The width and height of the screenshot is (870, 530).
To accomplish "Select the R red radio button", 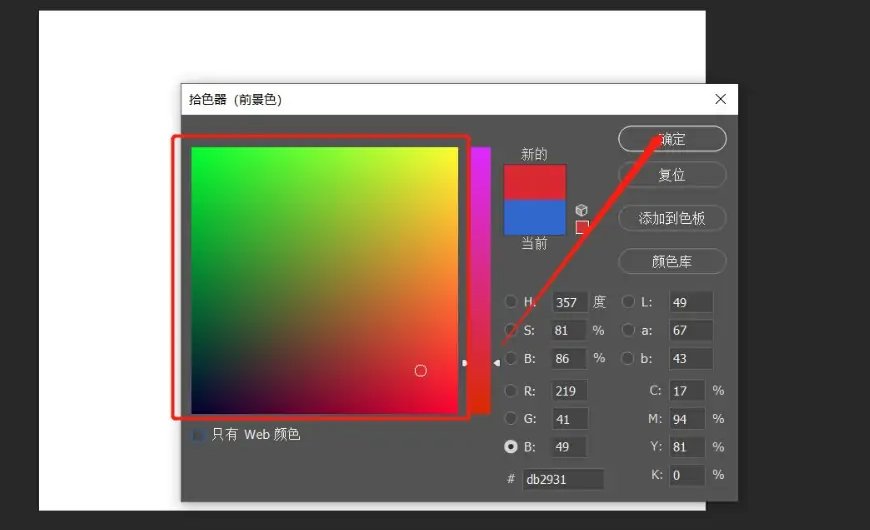I will coord(510,391).
